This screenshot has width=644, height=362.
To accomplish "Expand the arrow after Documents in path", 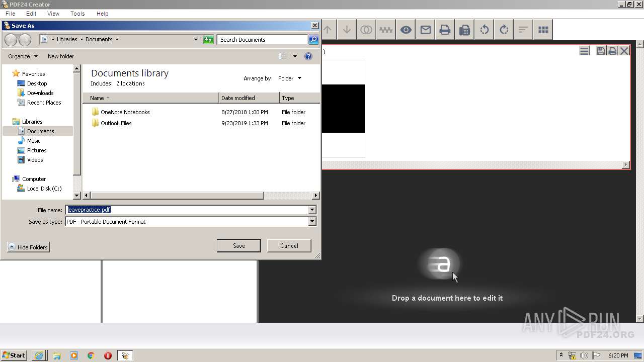I will 117,39.
